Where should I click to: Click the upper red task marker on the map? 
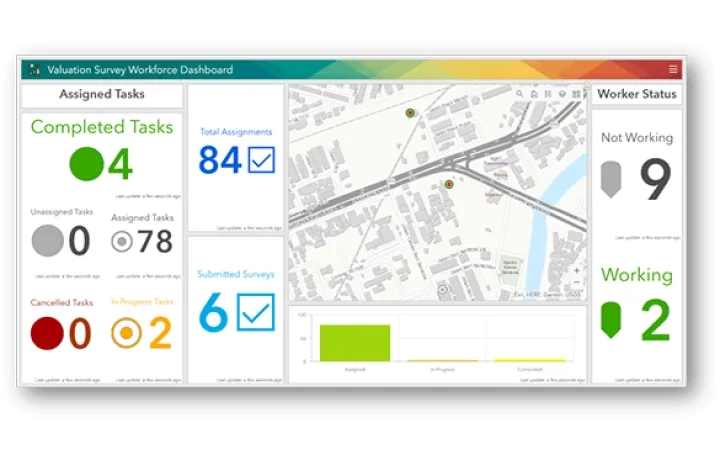point(410,112)
